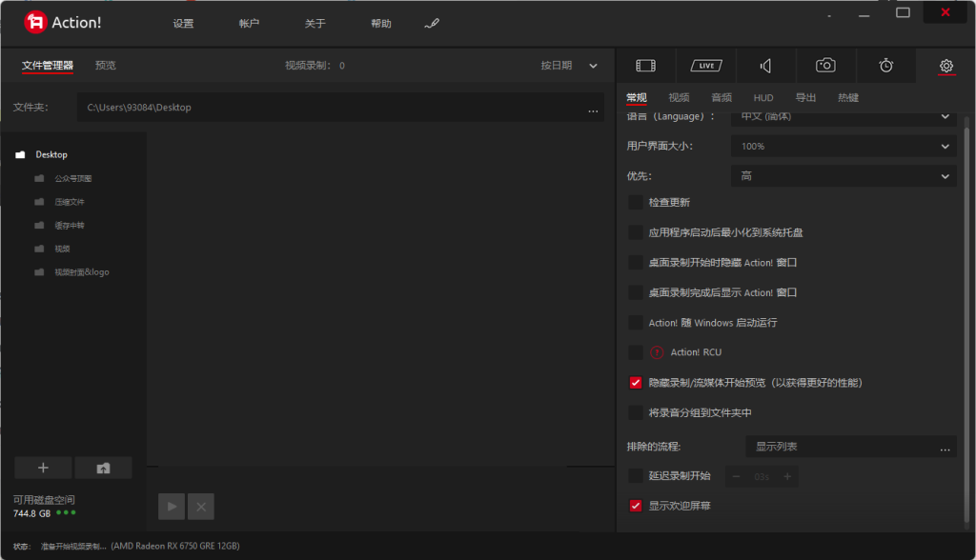Enable the 检查更新 checkbox
The width and height of the screenshot is (976, 560).
click(x=636, y=203)
